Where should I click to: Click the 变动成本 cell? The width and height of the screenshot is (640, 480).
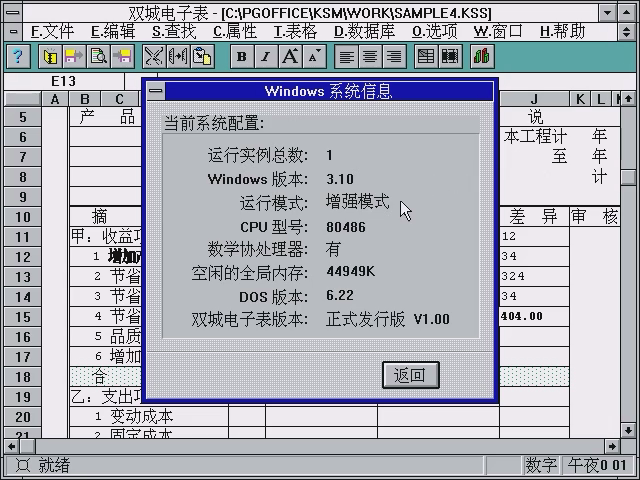(x=149, y=416)
